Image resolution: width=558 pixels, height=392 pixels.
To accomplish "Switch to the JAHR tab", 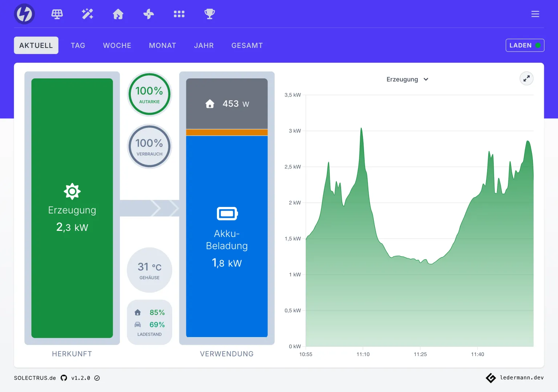I will (x=204, y=45).
